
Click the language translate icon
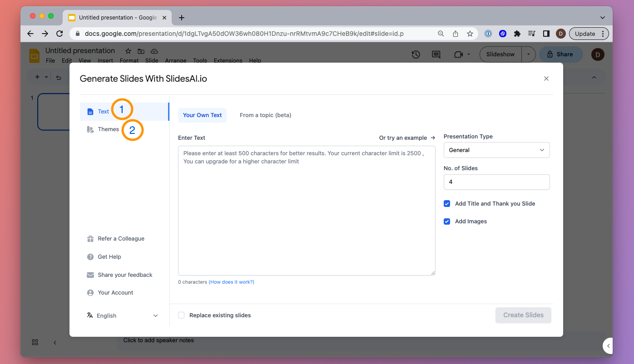click(x=90, y=315)
